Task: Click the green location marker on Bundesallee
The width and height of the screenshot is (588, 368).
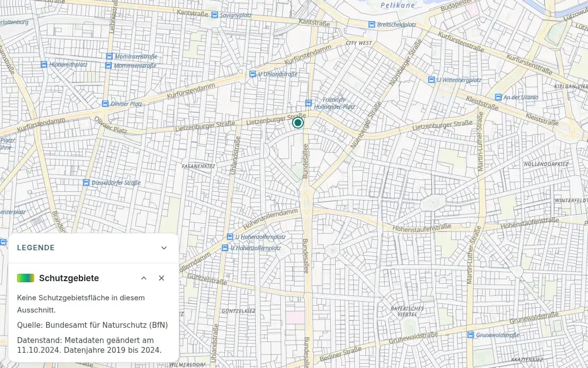Action: [298, 123]
